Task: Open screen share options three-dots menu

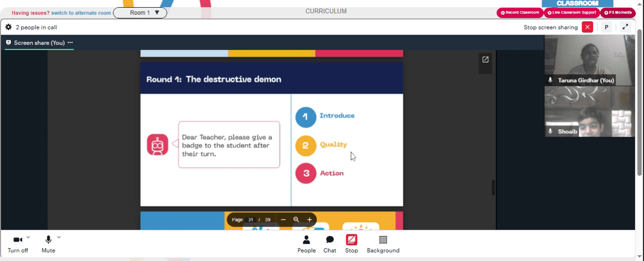Action: pyautogui.click(x=70, y=42)
